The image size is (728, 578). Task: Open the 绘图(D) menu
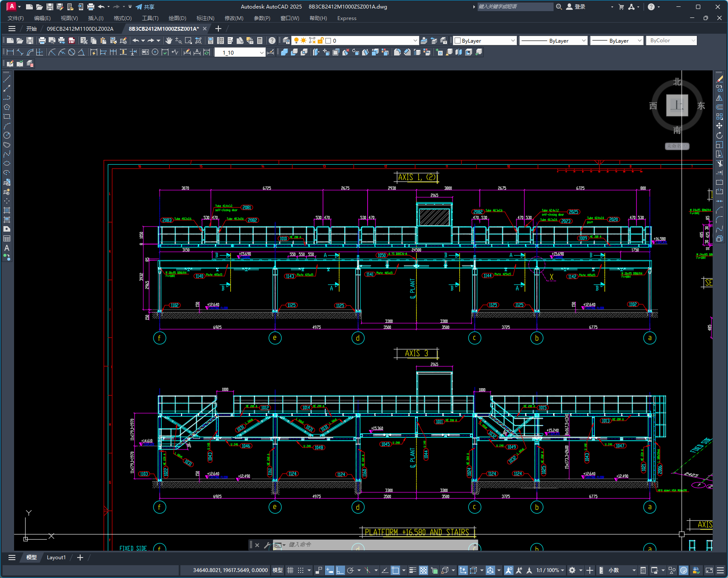[x=177, y=18]
